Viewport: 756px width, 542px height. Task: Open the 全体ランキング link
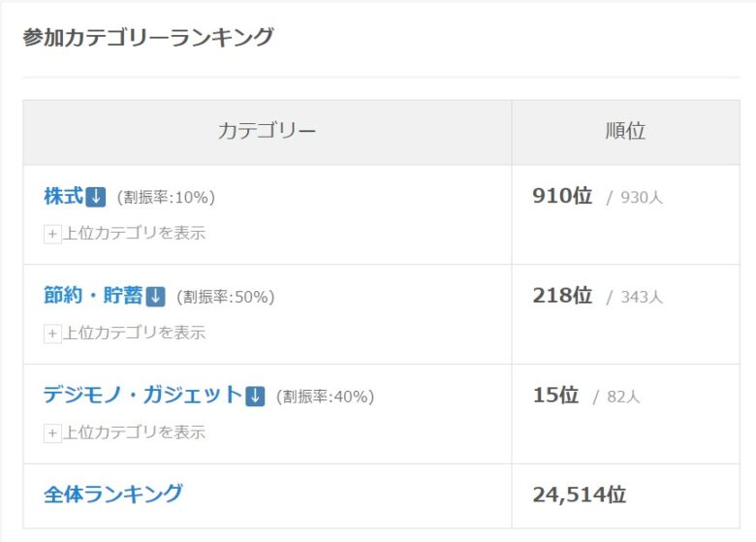pos(113,494)
